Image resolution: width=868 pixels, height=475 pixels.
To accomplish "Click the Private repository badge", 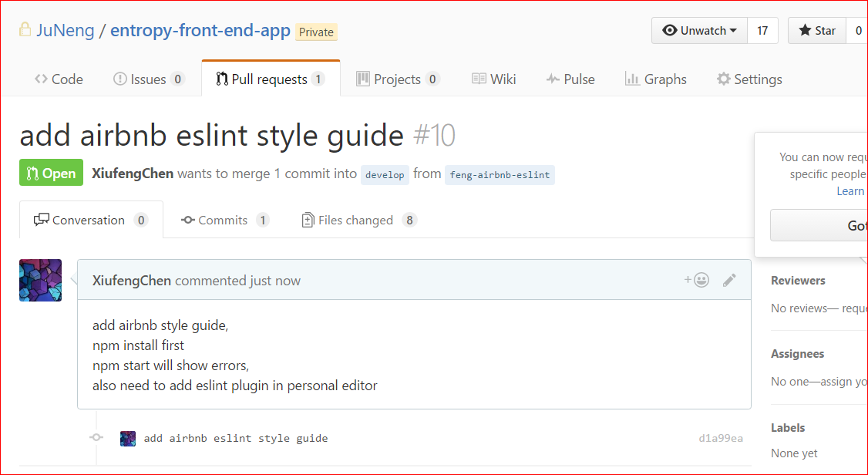I will click(316, 32).
